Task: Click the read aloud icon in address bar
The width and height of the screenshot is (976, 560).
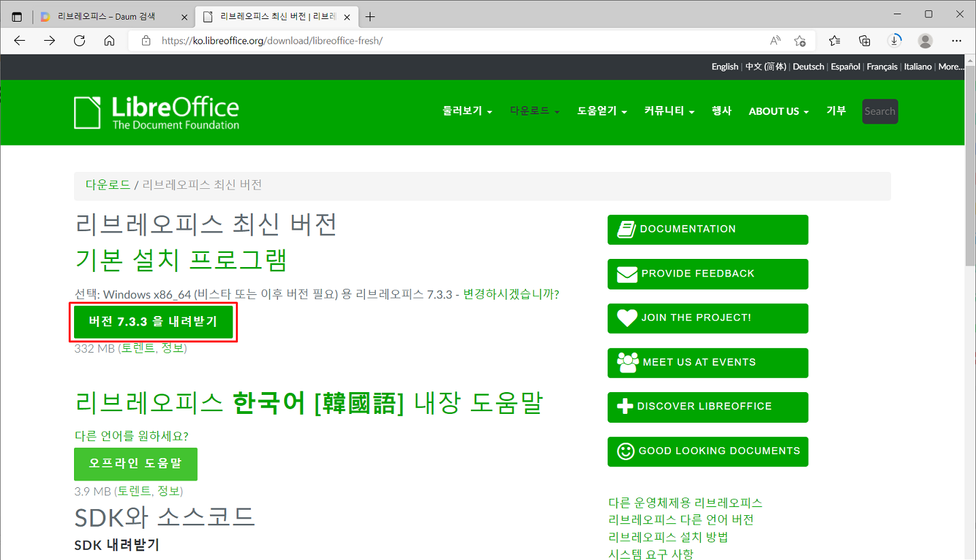Action: [775, 41]
